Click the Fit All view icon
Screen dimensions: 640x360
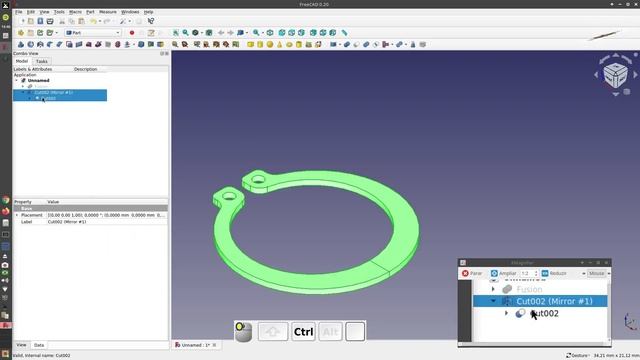[x=176, y=33]
